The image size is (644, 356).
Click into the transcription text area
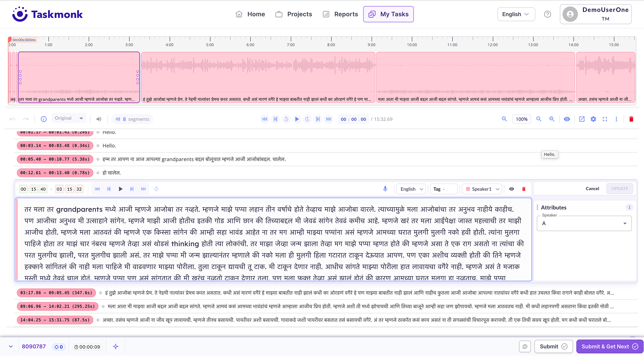[274, 239]
